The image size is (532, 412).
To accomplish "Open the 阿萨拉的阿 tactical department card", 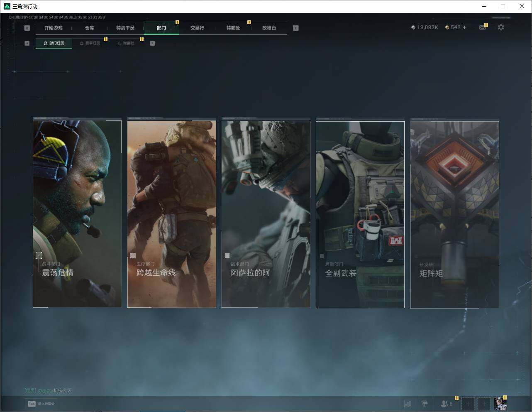I will pos(266,214).
